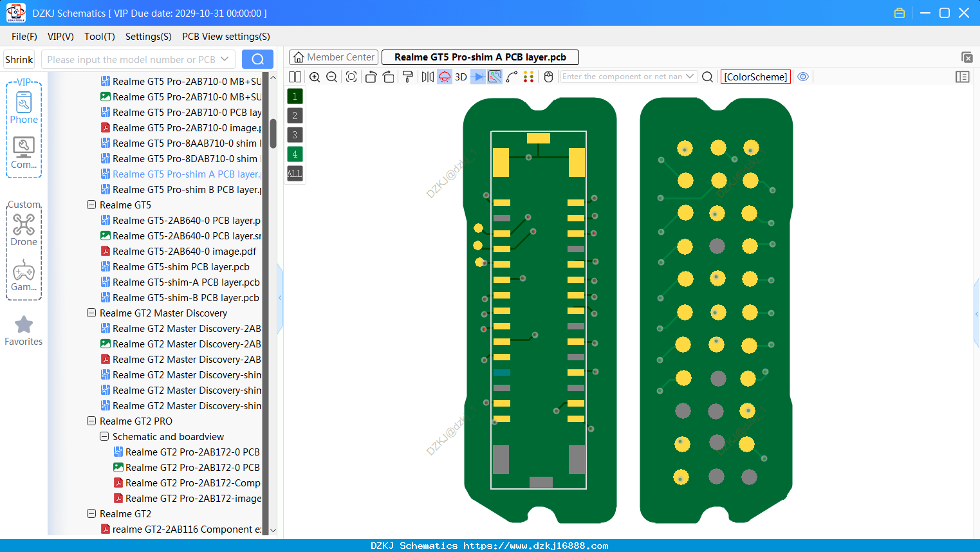The width and height of the screenshot is (980, 552).
Task: Toggle the red dome highlight tool
Action: (445, 77)
